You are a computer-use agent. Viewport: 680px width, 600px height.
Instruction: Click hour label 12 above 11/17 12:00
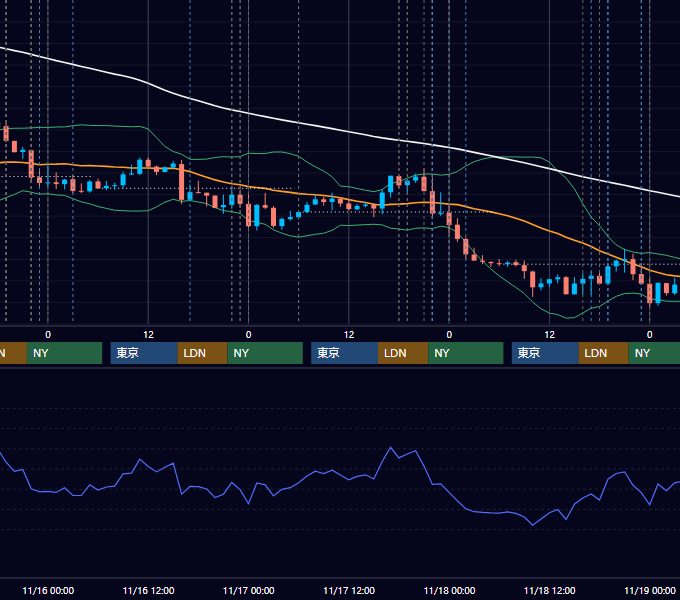[349, 335]
